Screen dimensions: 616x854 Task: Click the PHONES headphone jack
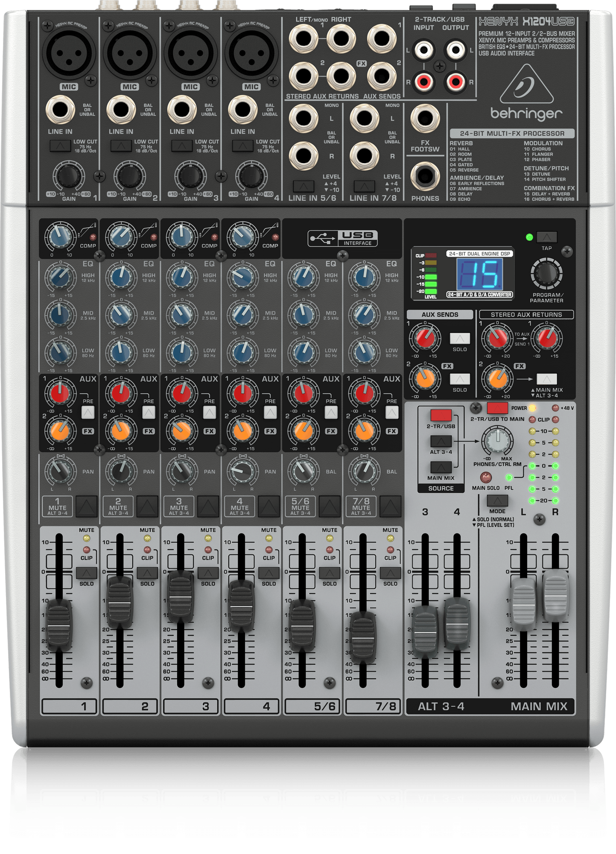click(x=425, y=176)
